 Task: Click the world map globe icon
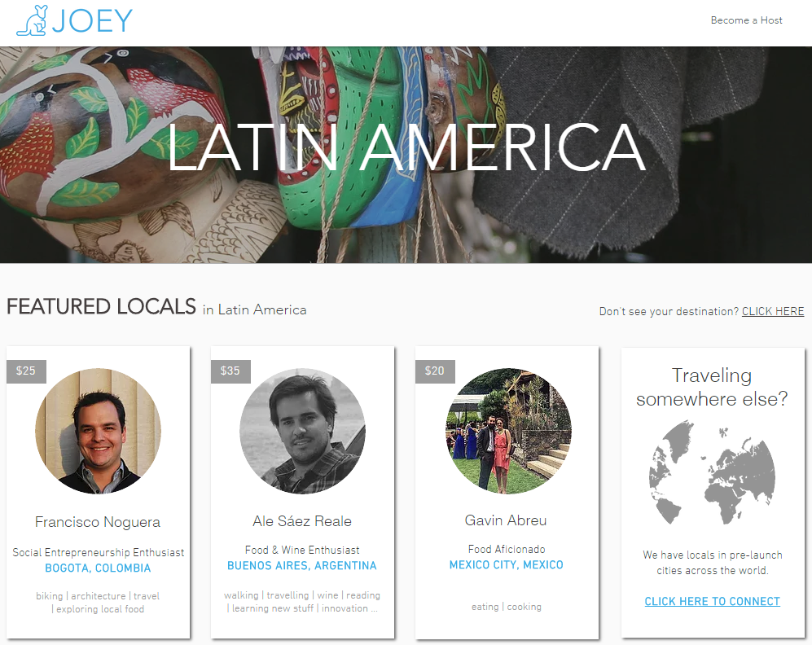(x=711, y=472)
